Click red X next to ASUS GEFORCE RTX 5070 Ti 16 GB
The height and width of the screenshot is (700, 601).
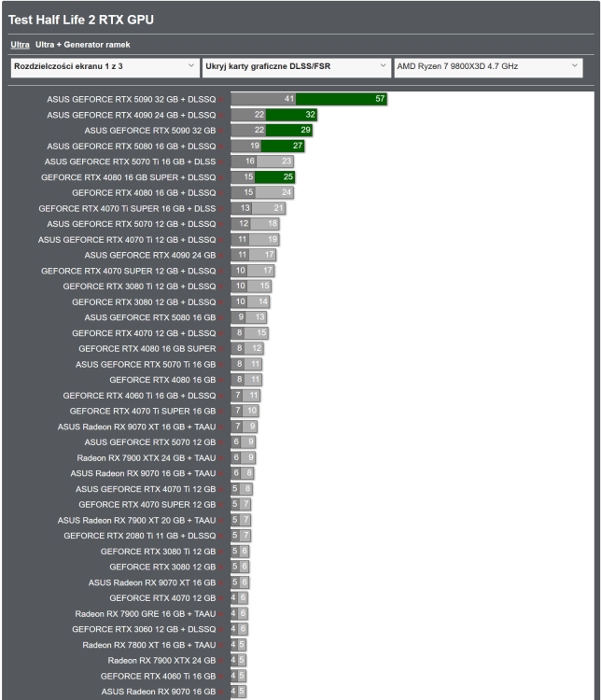[221, 365]
